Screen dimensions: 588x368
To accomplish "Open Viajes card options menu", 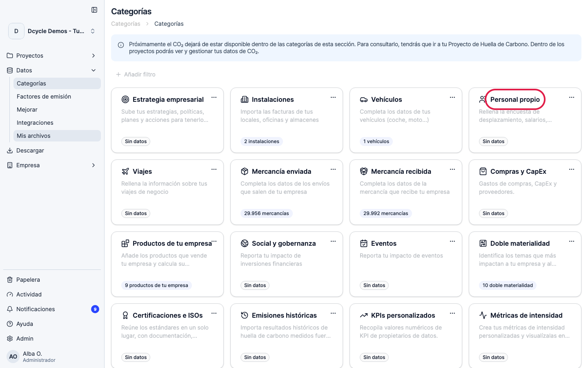I will (x=214, y=169).
